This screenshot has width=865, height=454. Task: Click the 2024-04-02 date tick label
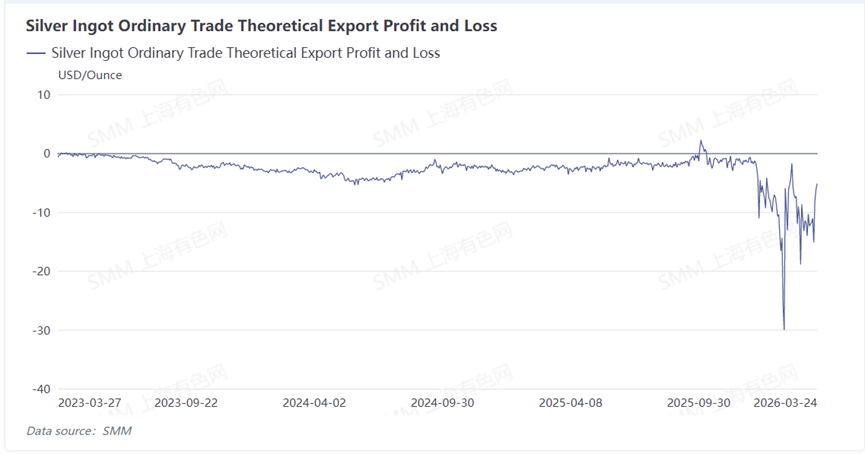pyautogui.click(x=314, y=403)
